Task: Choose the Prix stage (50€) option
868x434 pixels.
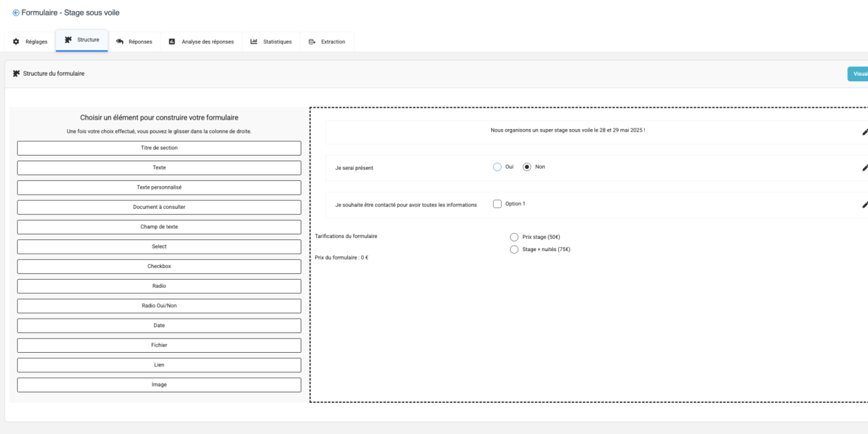Action: [514, 237]
